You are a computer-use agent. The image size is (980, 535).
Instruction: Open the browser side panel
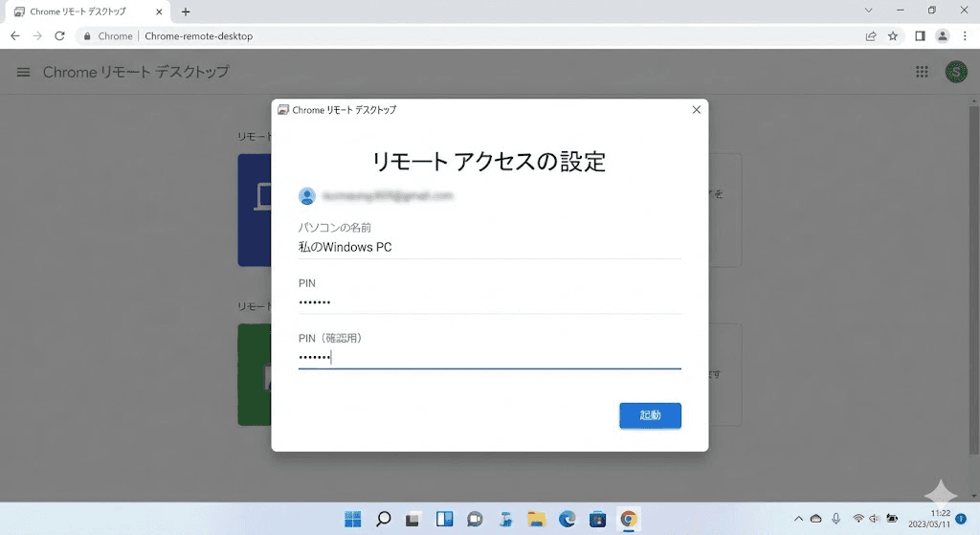coord(920,36)
